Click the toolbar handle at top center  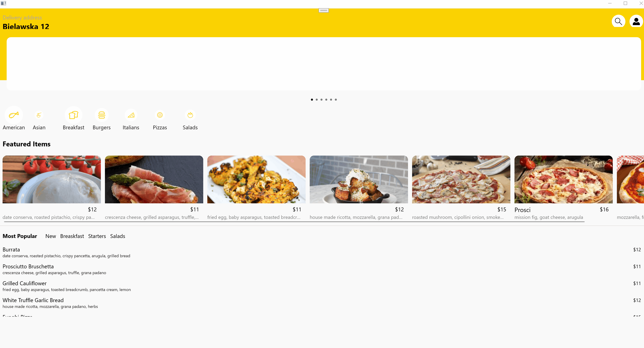pyautogui.click(x=324, y=10)
